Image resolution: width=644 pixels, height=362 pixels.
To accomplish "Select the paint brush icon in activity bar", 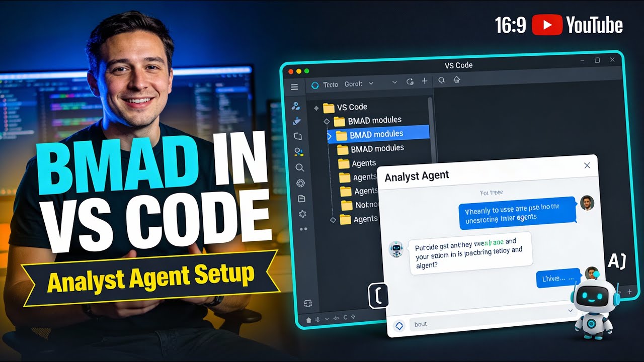I will coord(297,121).
